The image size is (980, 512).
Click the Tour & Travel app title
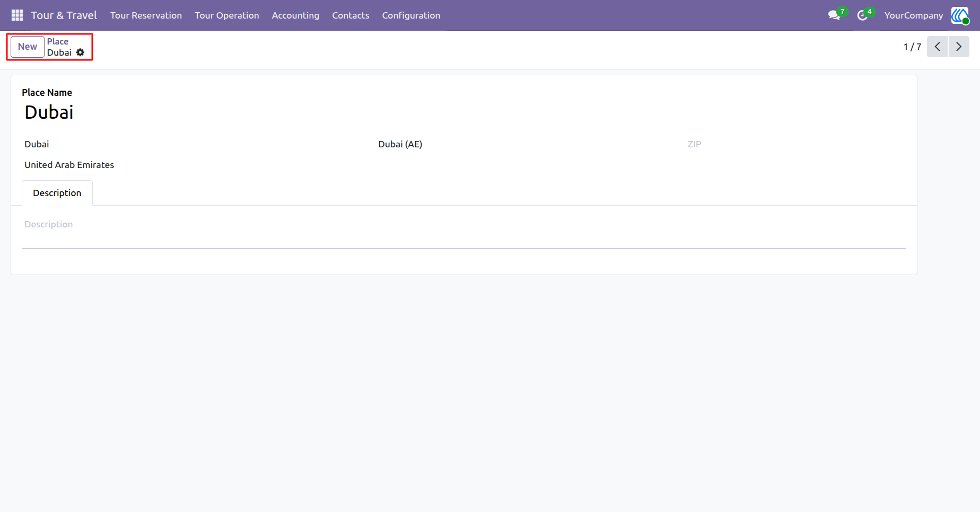(x=64, y=15)
